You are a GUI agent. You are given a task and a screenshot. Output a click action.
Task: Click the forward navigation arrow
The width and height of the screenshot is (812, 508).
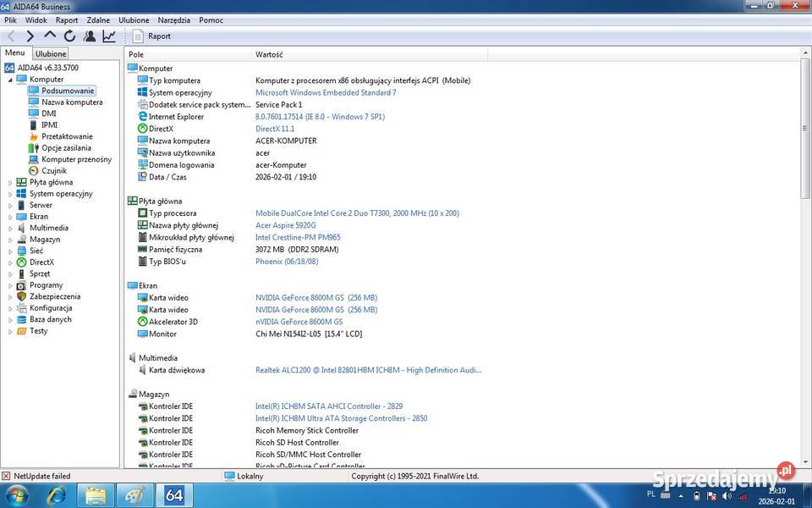(30, 36)
